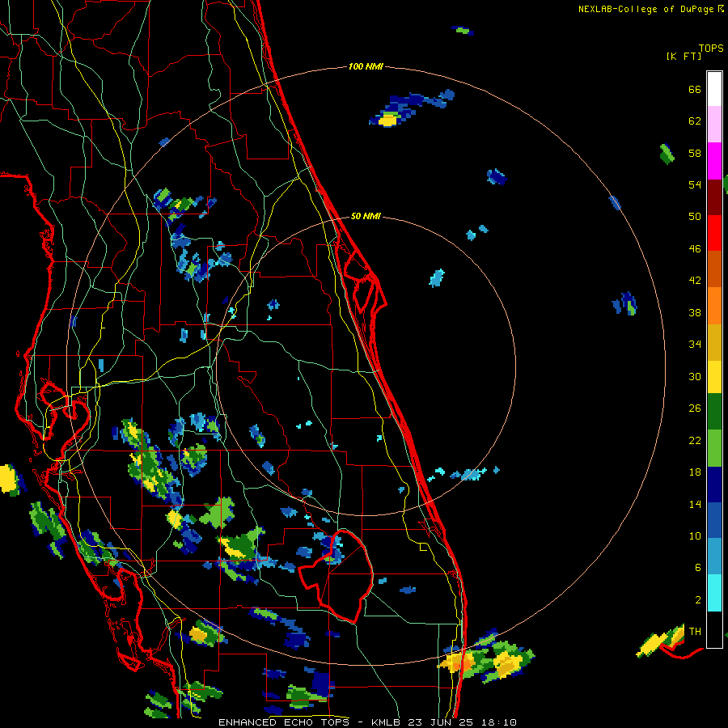Screen dimensions: 728x728
Task: Click the 42 legend value
Action: tap(695, 281)
